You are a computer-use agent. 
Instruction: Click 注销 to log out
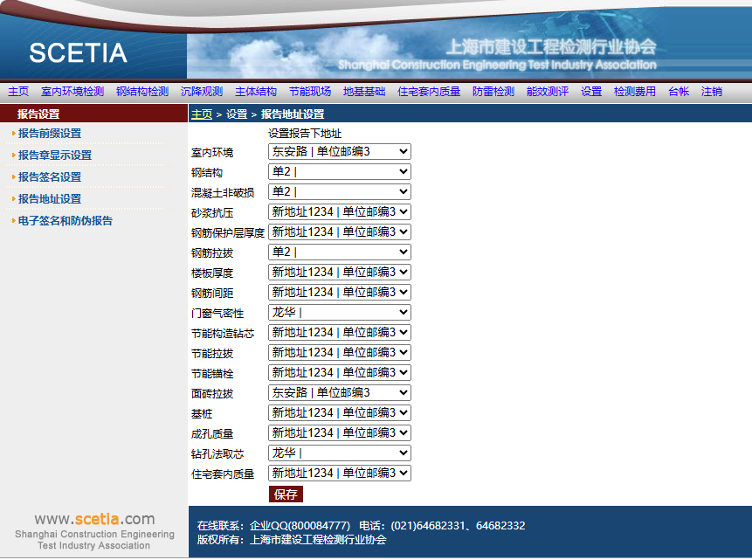[x=712, y=92]
